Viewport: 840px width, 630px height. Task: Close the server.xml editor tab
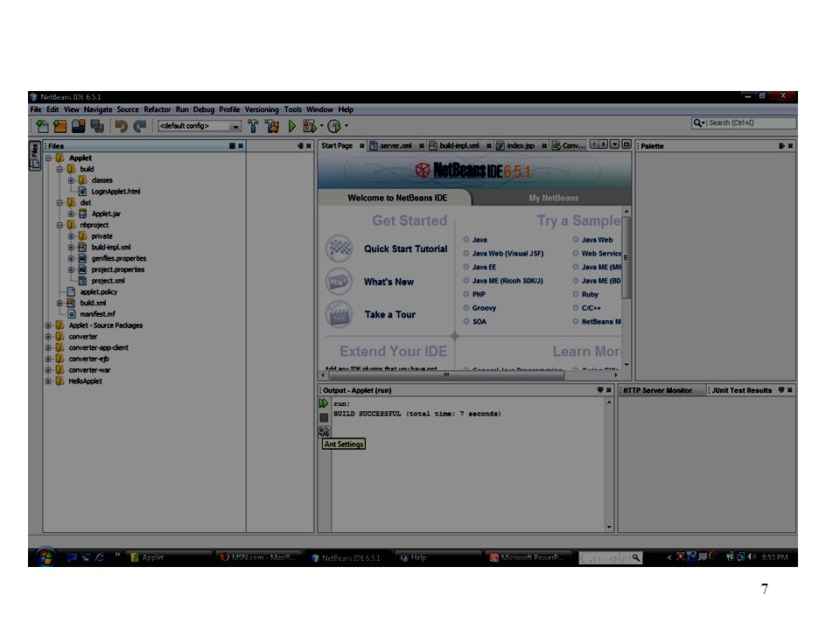(422, 146)
